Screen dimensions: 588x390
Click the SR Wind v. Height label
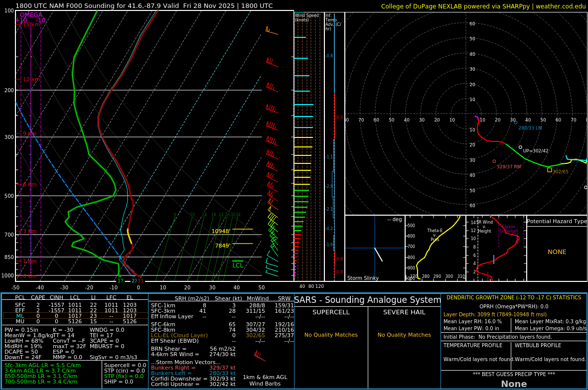pyautogui.click(x=484, y=227)
